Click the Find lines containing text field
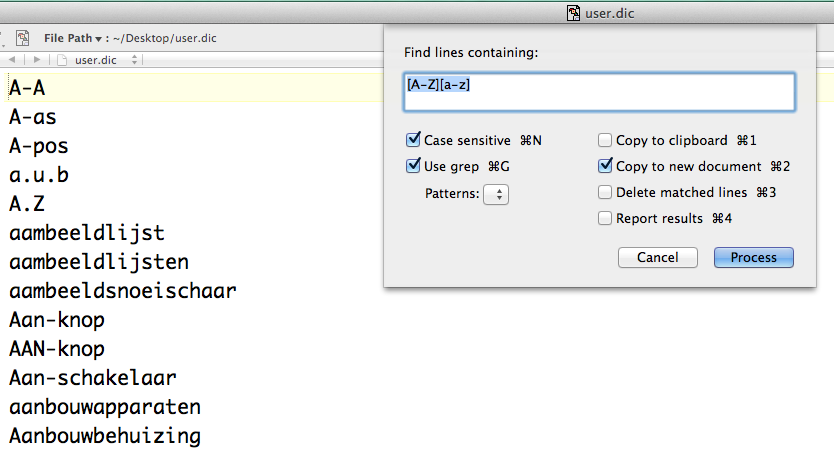The height and width of the screenshot is (453, 834). tap(599, 92)
